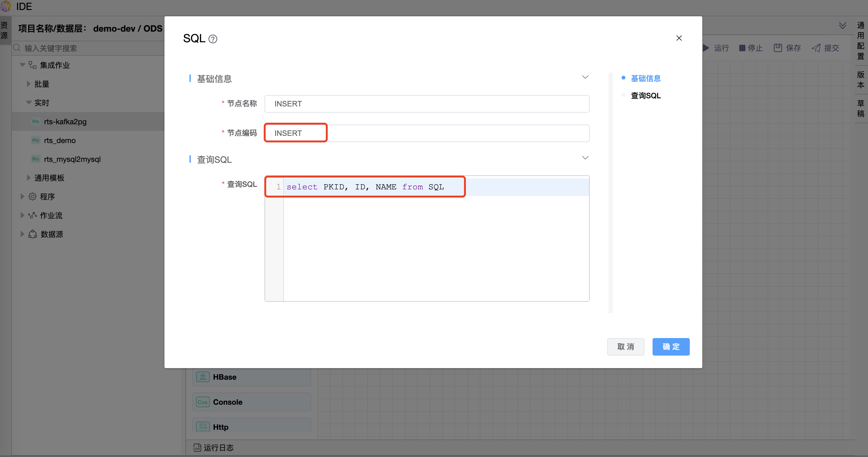Select 基础信息 anchor in side navigation
This screenshot has height=457, width=868.
(x=645, y=78)
